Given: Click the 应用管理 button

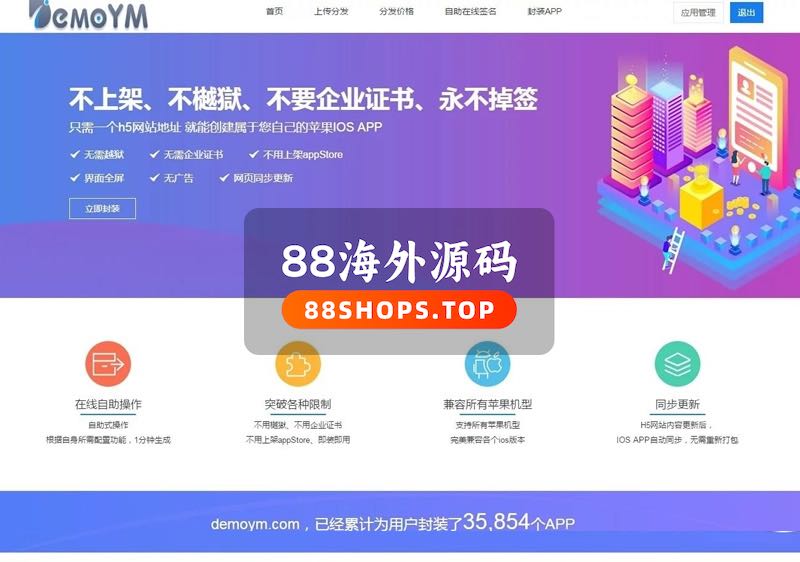Looking at the screenshot, I should coord(698,13).
